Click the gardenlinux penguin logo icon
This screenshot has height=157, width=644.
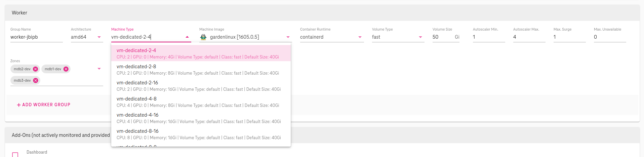click(203, 37)
